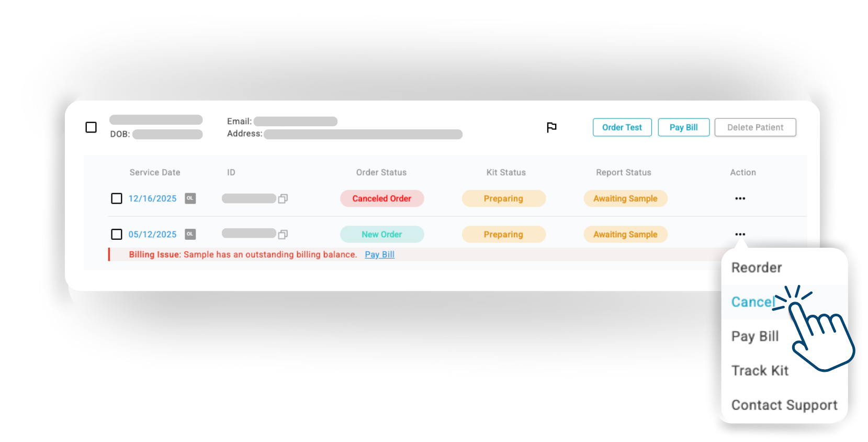Click the flag icon for the patient

click(551, 127)
